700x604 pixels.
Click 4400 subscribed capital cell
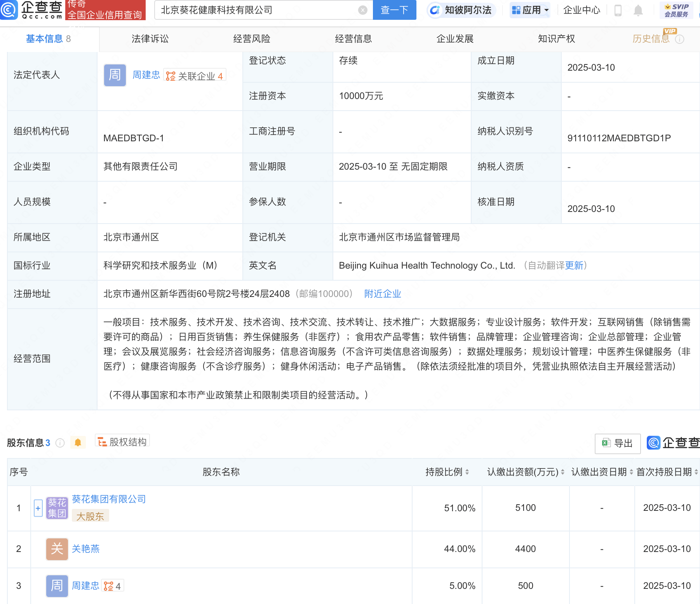pos(526,549)
